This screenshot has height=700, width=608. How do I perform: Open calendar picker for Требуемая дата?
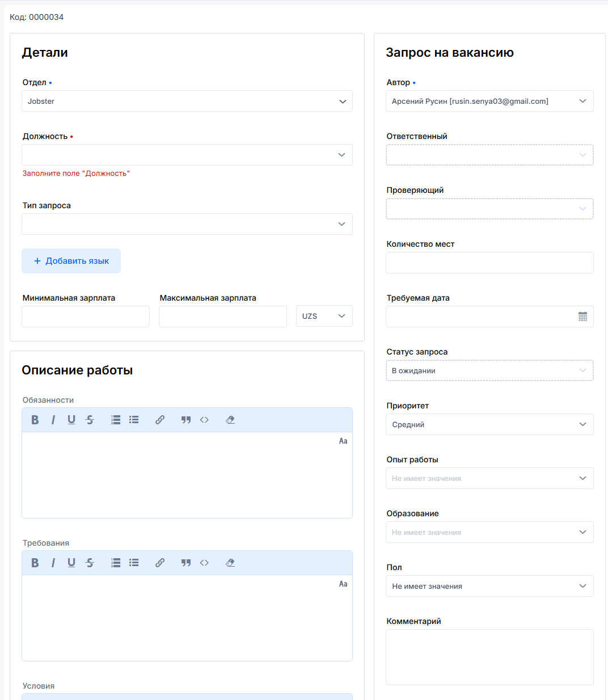[582, 316]
